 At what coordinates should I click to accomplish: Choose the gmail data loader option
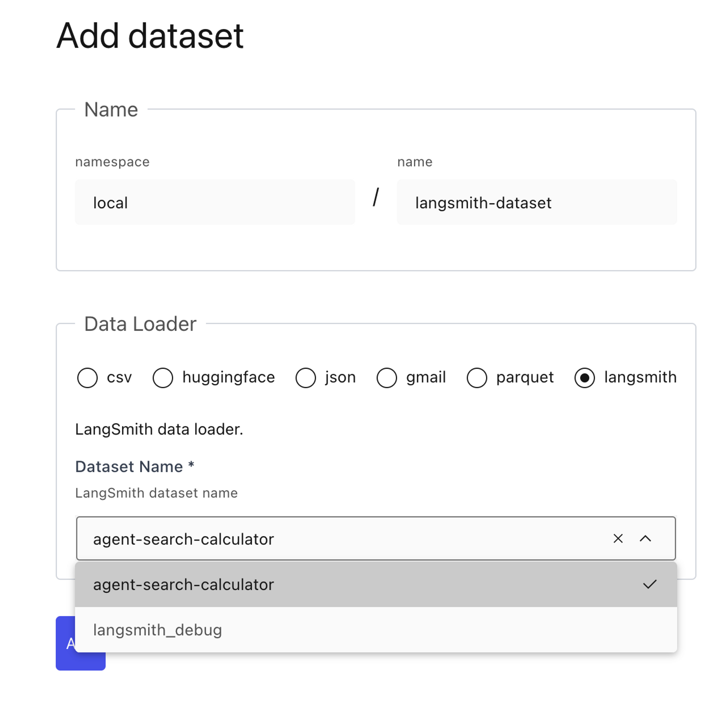point(386,378)
